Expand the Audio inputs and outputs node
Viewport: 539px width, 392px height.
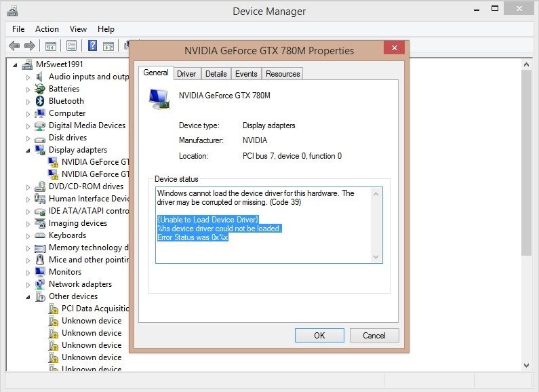tap(28, 77)
